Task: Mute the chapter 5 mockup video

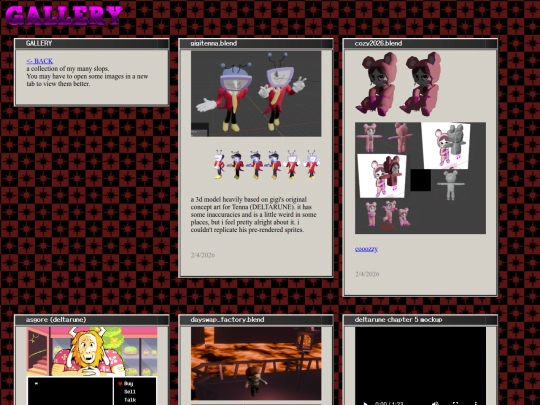Action: point(435,403)
